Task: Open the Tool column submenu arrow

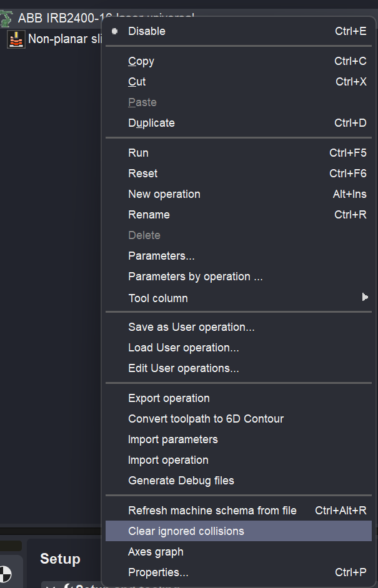Action: tap(365, 298)
